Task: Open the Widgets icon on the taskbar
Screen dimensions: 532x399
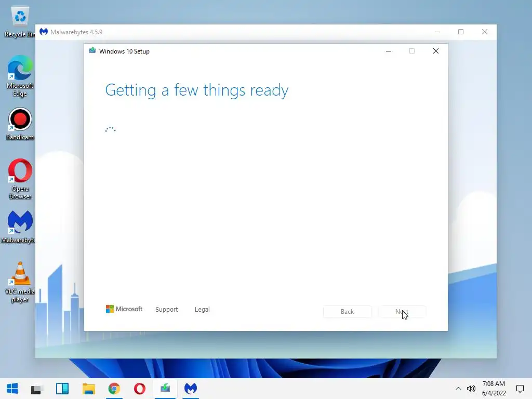Action: pyautogui.click(x=62, y=389)
